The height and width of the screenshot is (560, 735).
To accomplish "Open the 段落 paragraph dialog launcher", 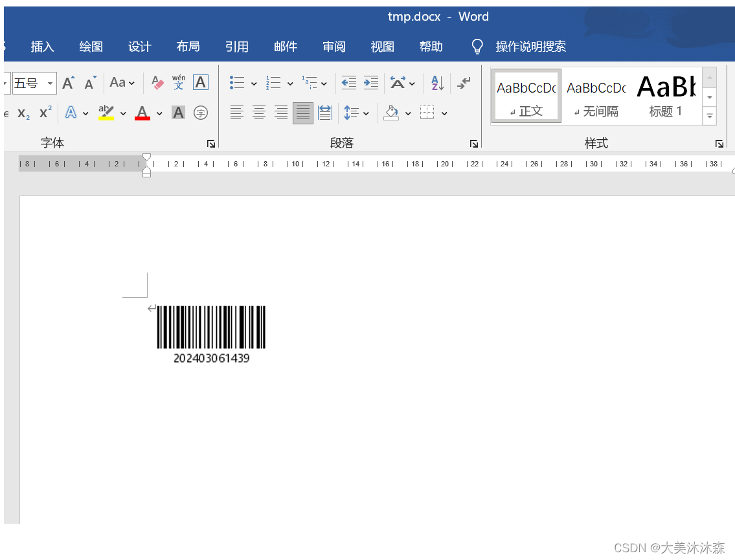I will click(x=474, y=144).
